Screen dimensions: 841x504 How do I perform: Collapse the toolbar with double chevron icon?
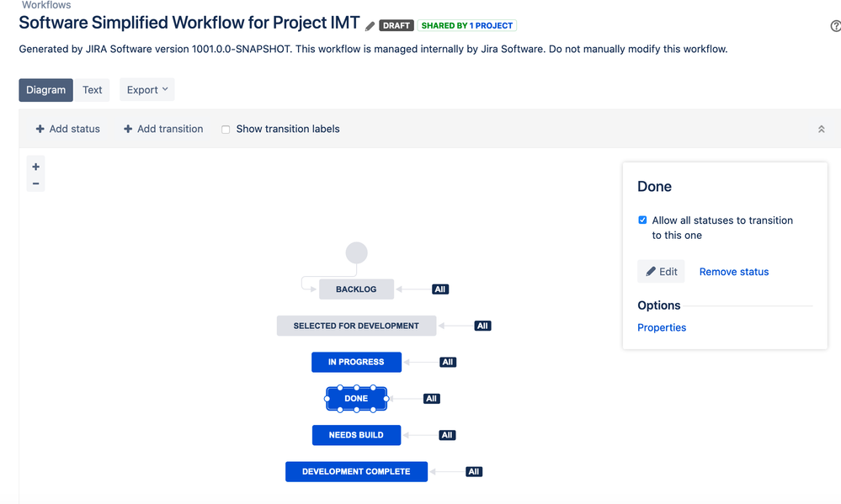coord(821,130)
